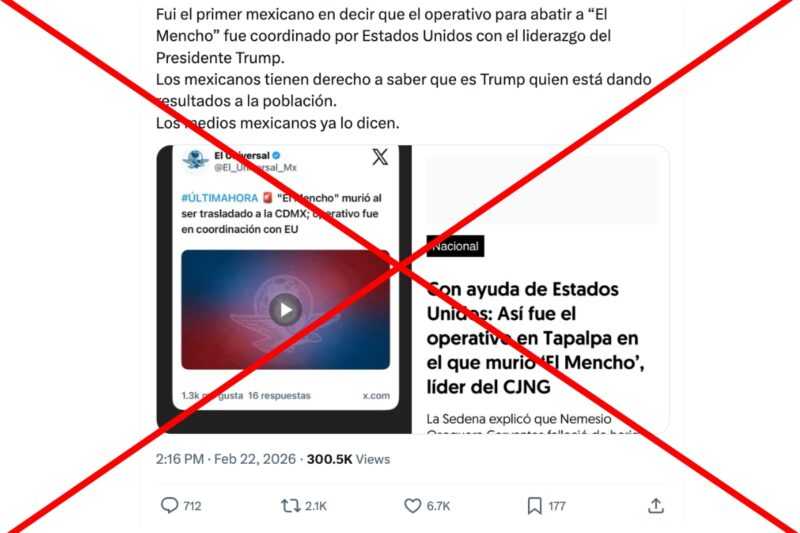Click the reply comment bubble icon
The height and width of the screenshot is (533, 800).
point(169,505)
